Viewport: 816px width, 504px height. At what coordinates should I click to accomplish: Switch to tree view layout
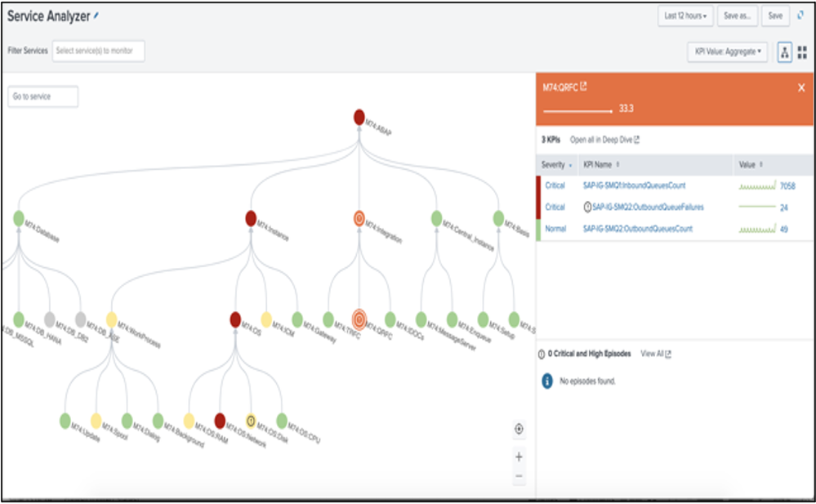784,52
